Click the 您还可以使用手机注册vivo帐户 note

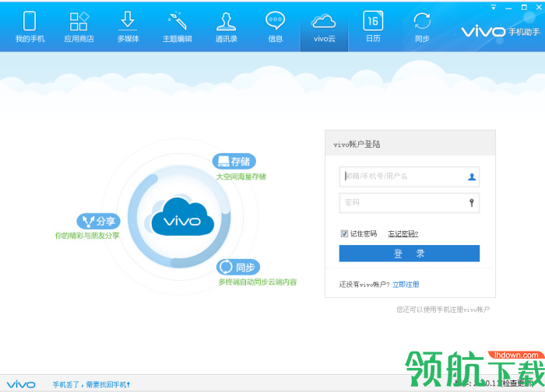coord(443,310)
